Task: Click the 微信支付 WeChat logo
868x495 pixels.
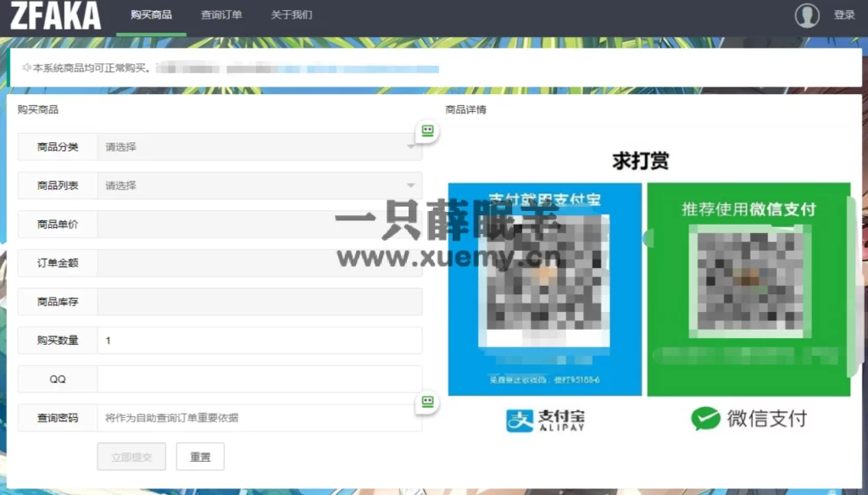Action: pyautogui.click(x=749, y=419)
